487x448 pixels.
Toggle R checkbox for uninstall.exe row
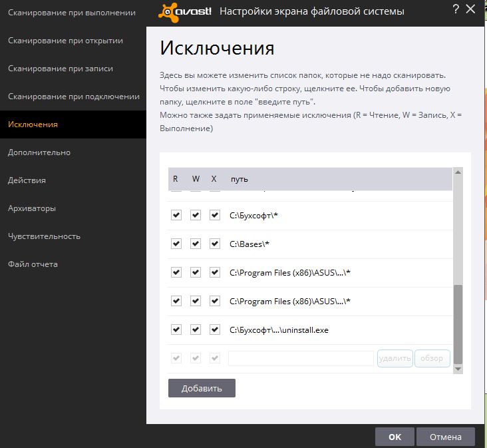[176, 330]
